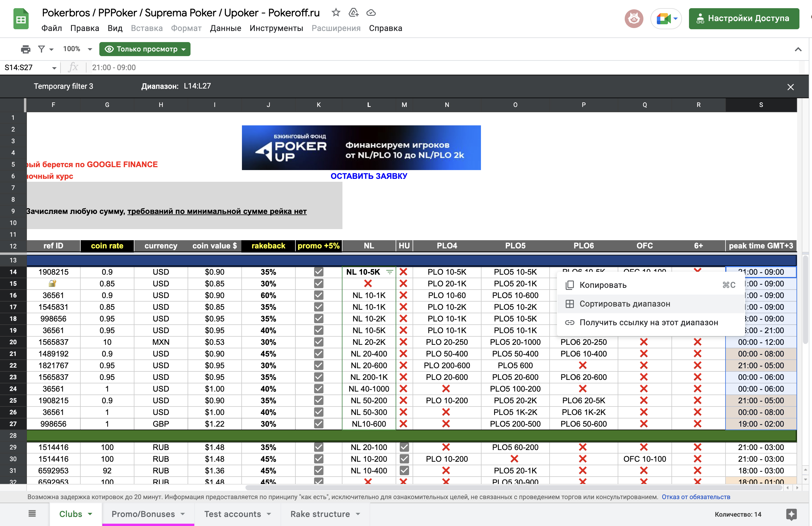Click Сортировать диапазон in context menu
Screen dimensions: 812x526
(624, 304)
